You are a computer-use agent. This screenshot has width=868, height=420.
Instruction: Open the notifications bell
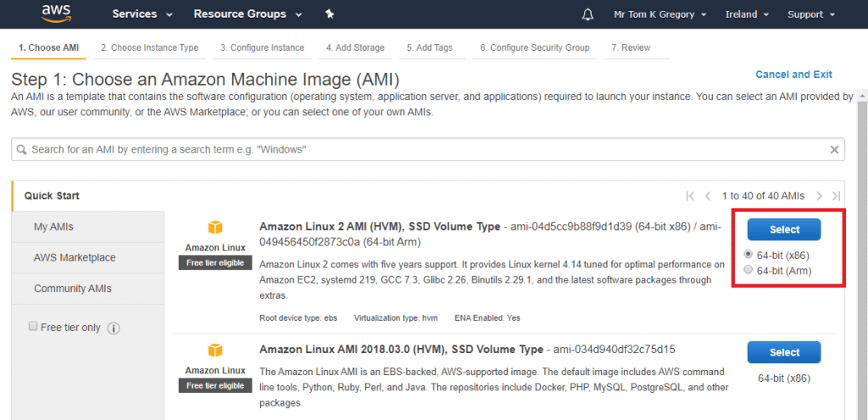[588, 14]
